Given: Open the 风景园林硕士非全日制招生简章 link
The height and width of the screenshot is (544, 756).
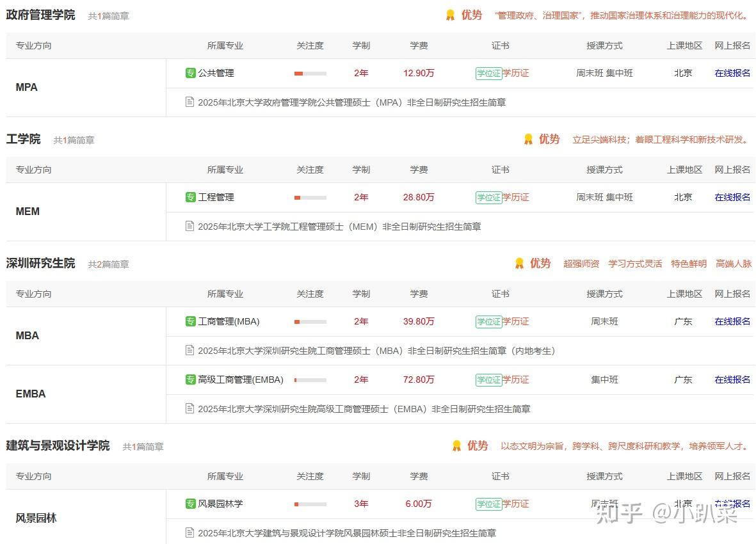Looking at the screenshot, I should pos(347,533).
